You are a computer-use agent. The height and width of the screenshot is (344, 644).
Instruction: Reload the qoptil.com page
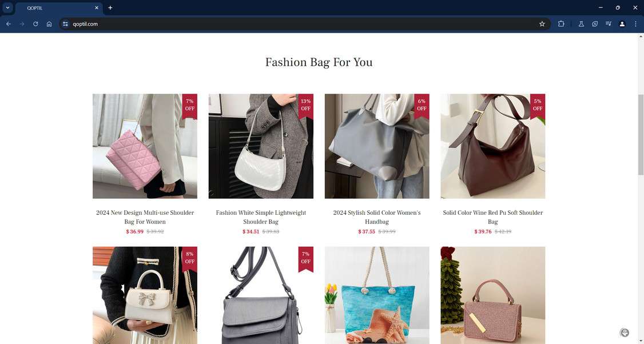pyautogui.click(x=35, y=24)
